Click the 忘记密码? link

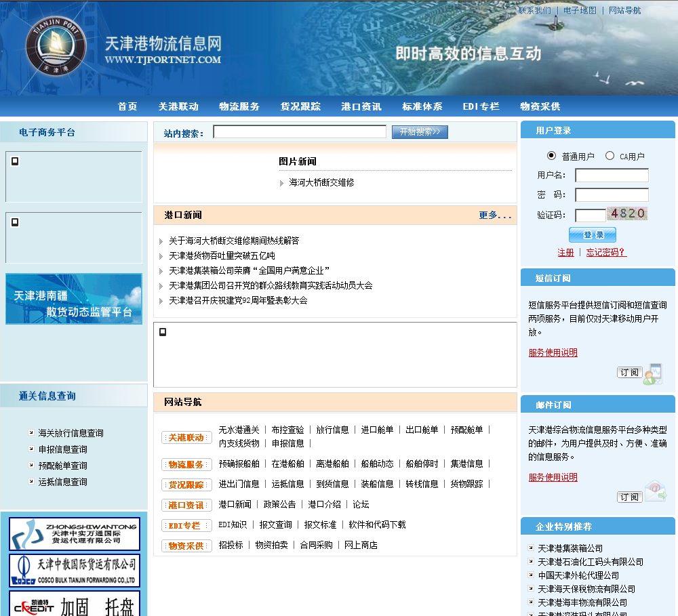[x=606, y=253]
